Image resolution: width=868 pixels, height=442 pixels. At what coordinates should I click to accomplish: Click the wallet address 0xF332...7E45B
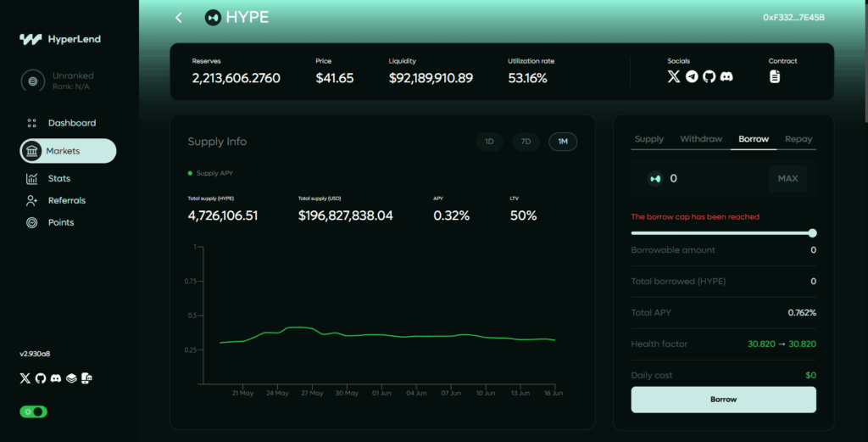[x=793, y=18]
